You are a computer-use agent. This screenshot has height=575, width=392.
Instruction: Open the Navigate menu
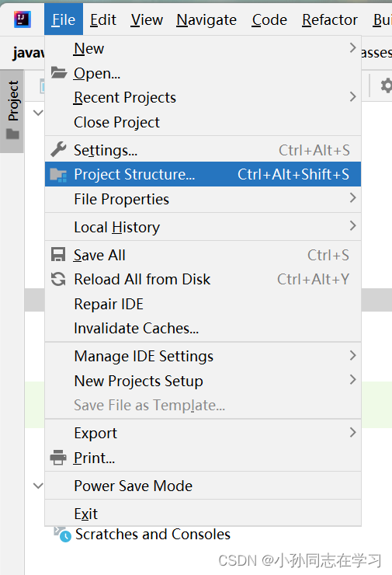pyautogui.click(x=206, y=19)
